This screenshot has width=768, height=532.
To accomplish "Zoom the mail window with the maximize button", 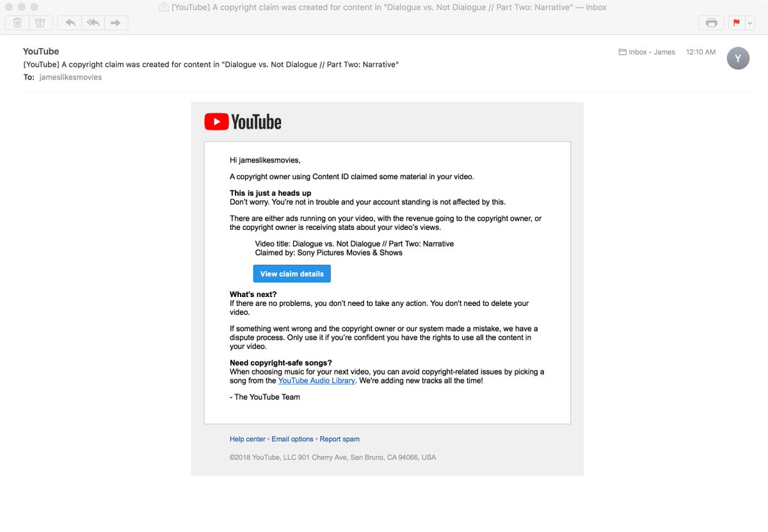I will point(35,7).
